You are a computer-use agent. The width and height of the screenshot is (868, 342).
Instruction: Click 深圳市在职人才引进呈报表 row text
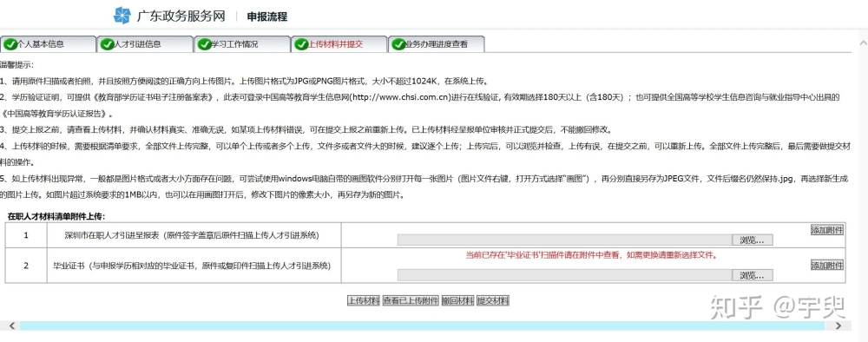pos(192,236)
